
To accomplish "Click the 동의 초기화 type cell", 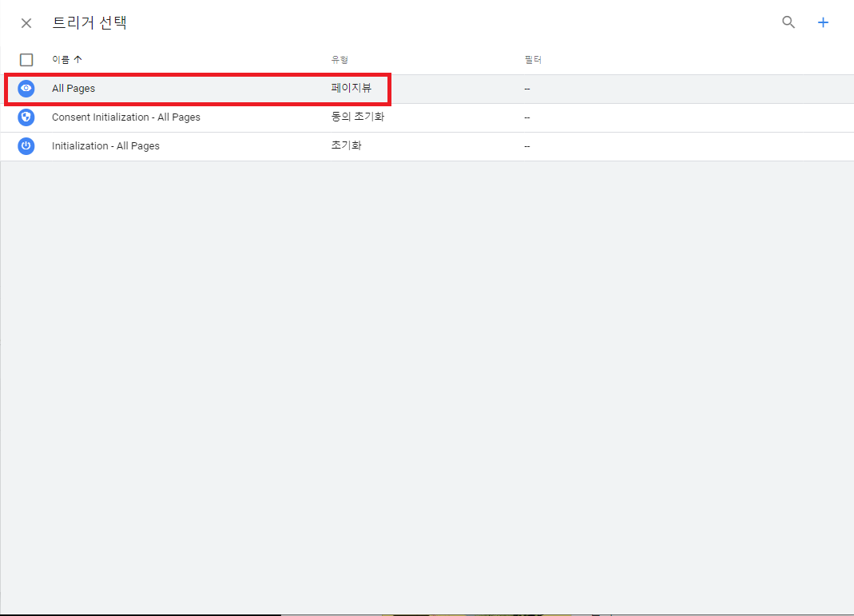I will [x=358, y=117].
